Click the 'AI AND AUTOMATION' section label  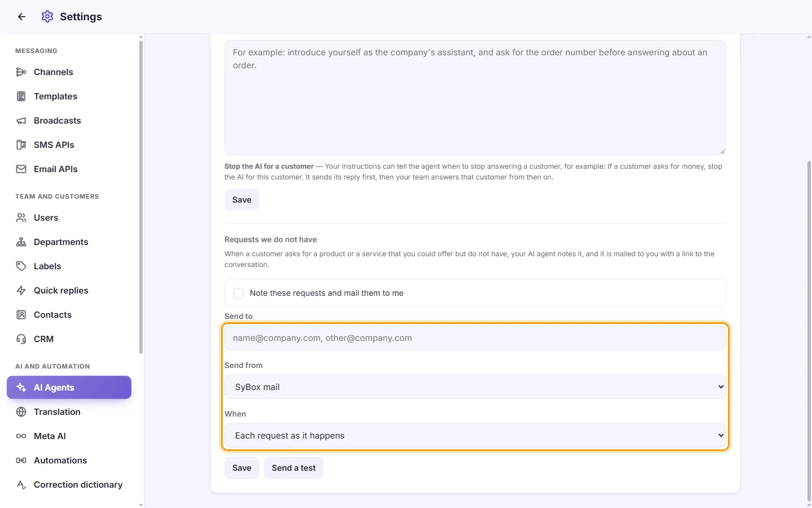click(x=52, y=366)
